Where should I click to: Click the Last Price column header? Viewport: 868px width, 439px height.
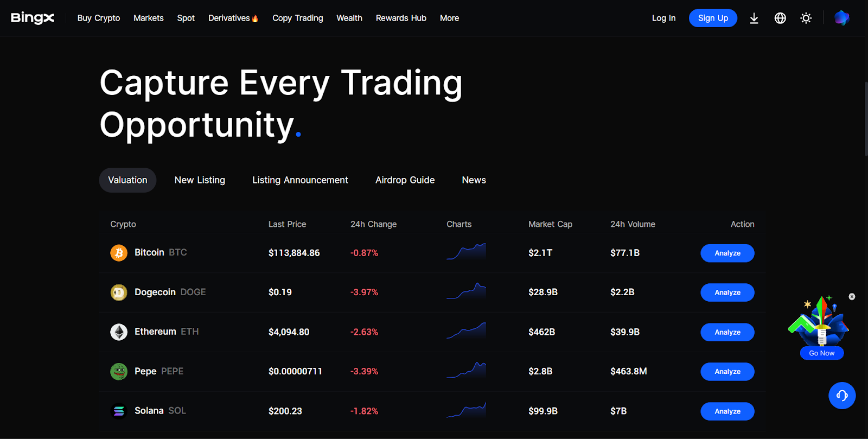pyautogui.click(x=287, y=224)
